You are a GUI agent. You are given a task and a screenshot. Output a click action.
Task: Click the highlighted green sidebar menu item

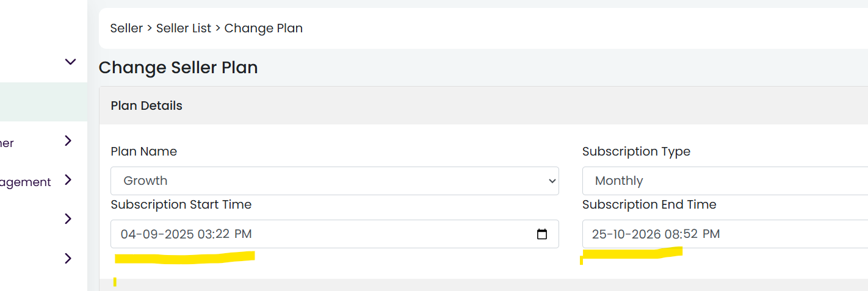click(43, 102)
